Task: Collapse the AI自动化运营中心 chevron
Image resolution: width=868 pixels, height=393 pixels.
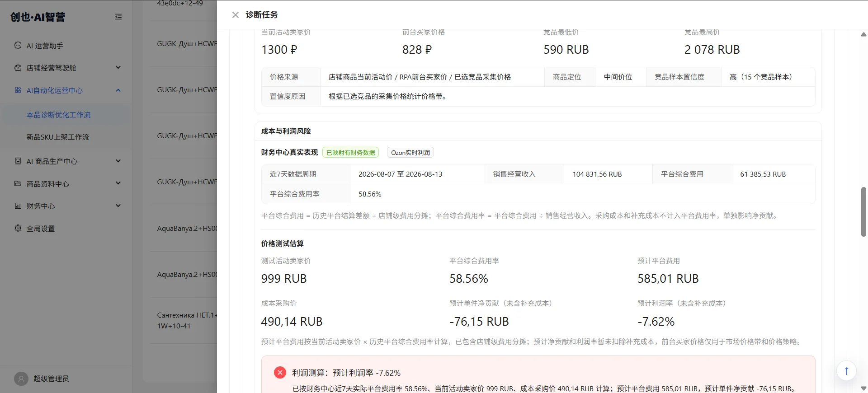Action: point(118,90)
